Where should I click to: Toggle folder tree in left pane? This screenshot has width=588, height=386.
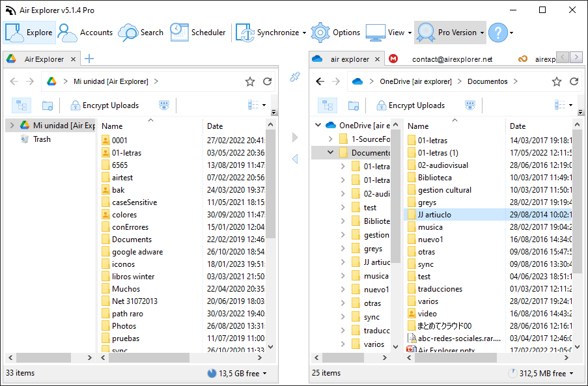21,105
